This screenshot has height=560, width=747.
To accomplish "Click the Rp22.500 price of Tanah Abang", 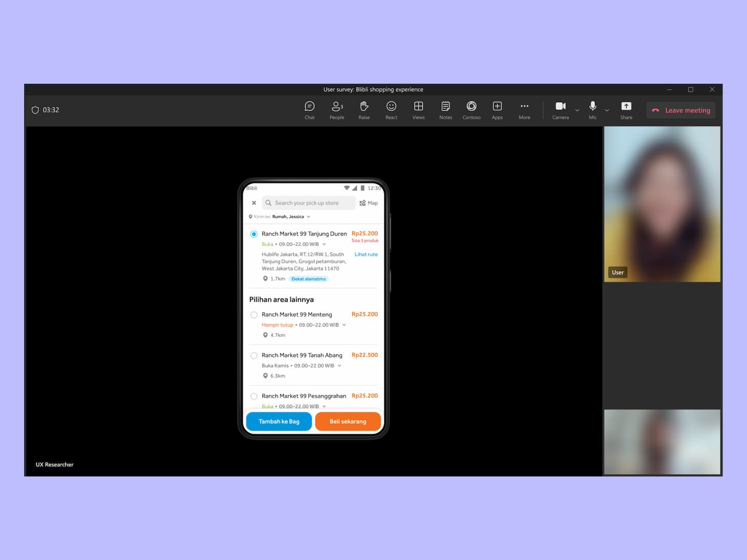I will click(x=365, y=355).
